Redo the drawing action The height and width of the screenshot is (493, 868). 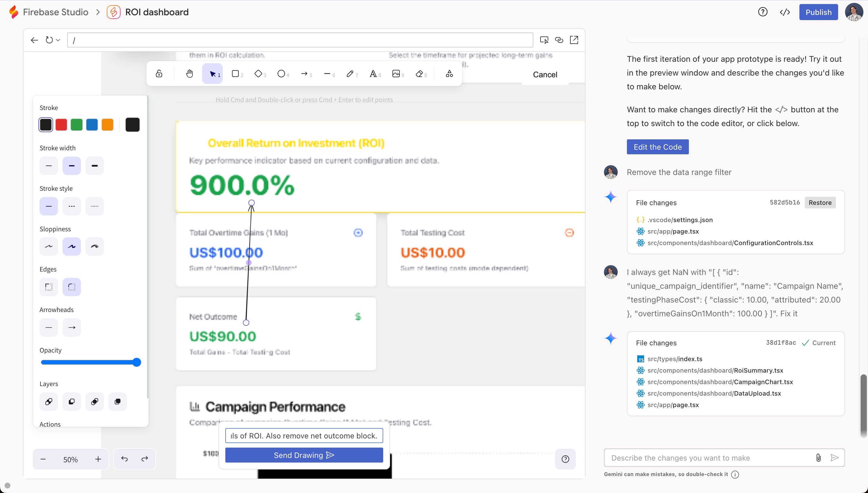tap(145, 459)
